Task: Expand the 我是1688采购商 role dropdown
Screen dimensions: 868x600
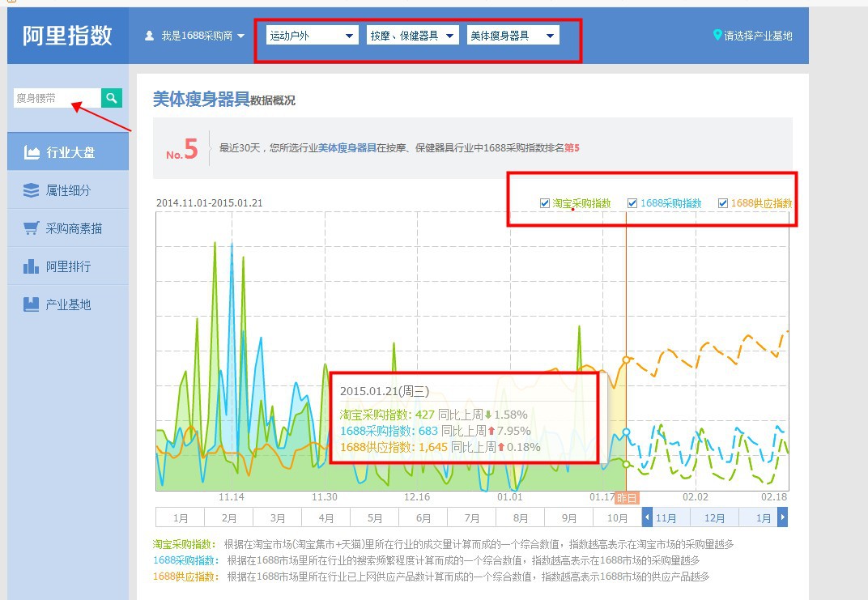Action: pyautogui.click(x=195, y=36)
